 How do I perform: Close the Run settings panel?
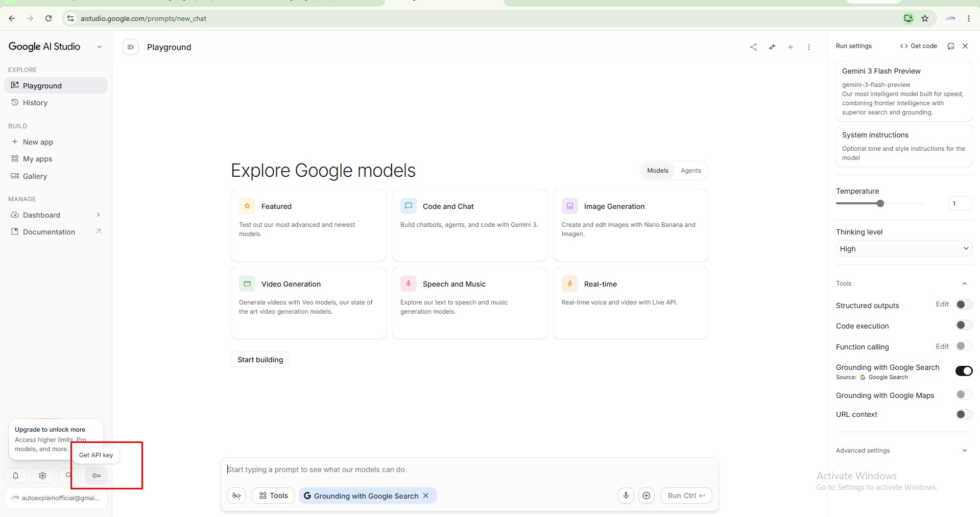click(965, 46)
